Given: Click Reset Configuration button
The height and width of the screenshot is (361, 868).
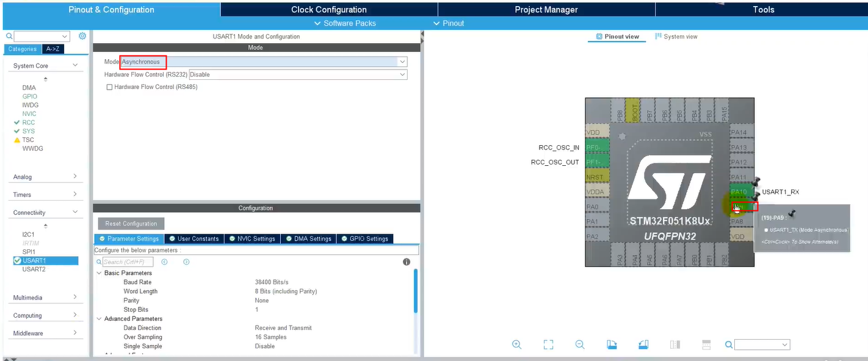Looking at the screenshot, I should click(131, 224).
